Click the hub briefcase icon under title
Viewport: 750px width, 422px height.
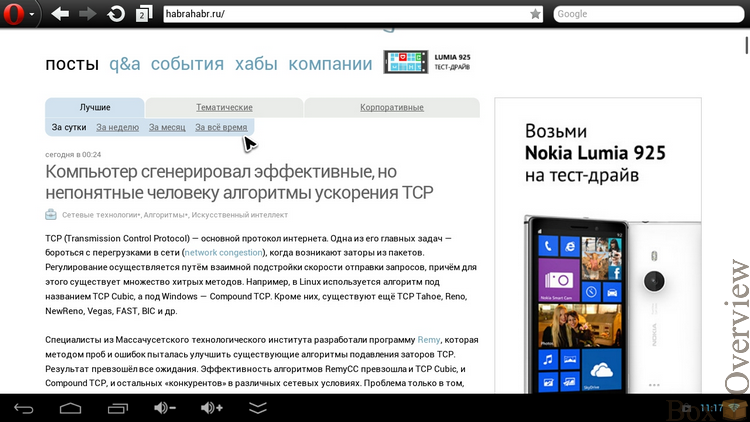[x=51, y=214]
